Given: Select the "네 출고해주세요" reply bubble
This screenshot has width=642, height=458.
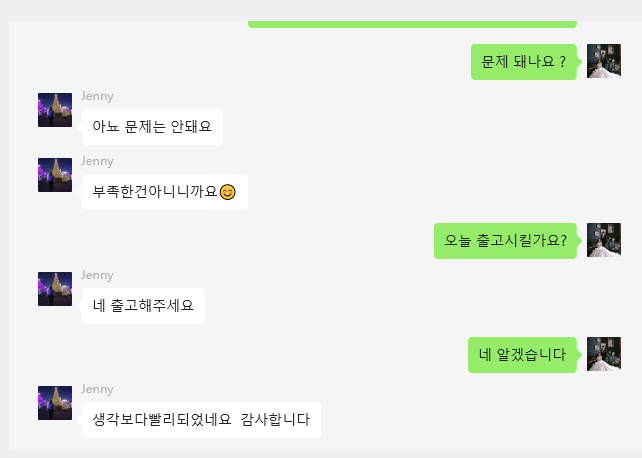Looking at the screenshot, I should [x=143, y=306].
